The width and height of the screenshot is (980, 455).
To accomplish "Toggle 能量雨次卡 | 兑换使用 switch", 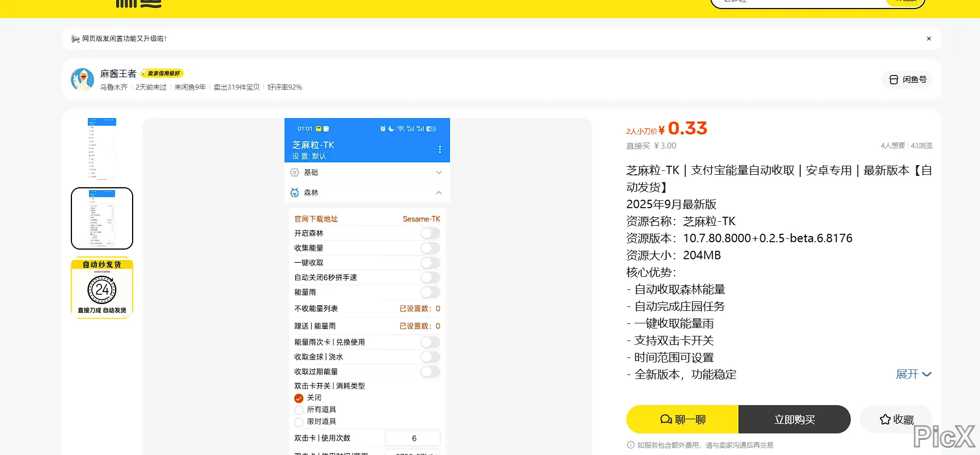I will click(430, 342).
